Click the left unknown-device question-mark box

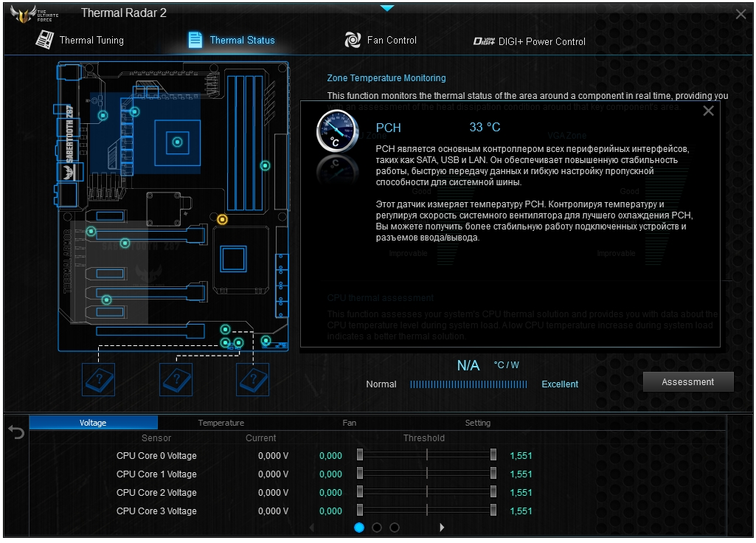[98, 379]
